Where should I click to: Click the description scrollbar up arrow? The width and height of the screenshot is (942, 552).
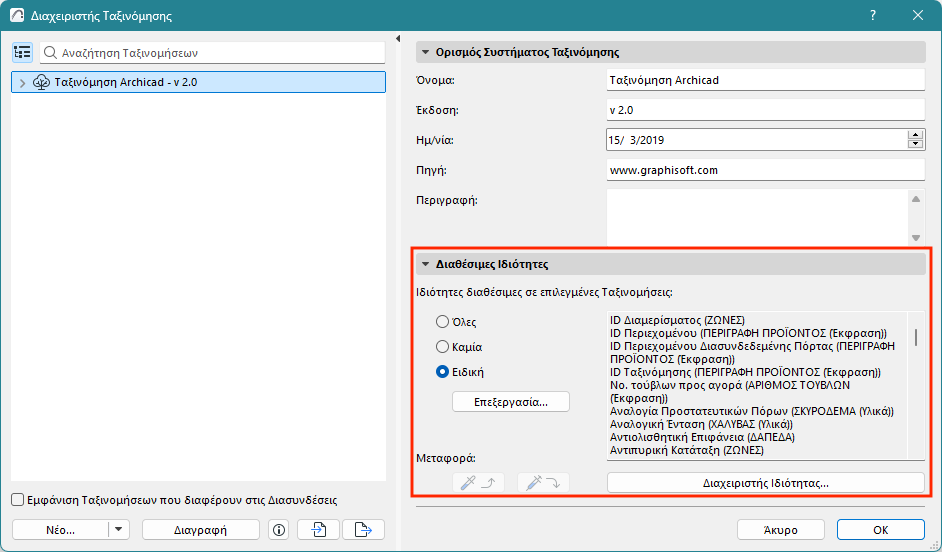click(x=916, y=199)
